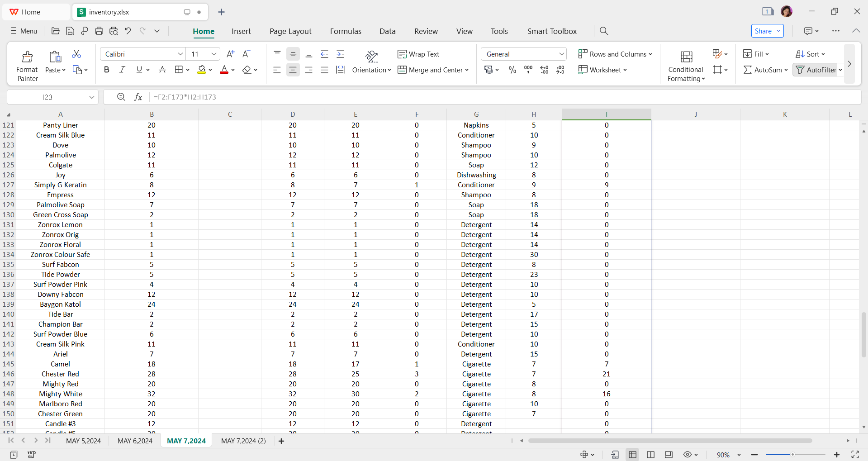Open the Worksheet dropdown
The width and height of the screenshot is (868, 461).
[602, 70]
